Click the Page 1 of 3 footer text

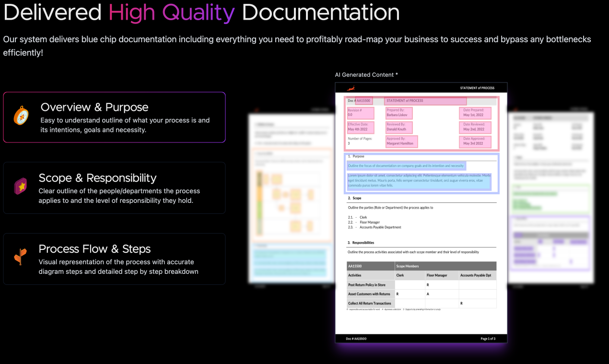tap(488, 339)
